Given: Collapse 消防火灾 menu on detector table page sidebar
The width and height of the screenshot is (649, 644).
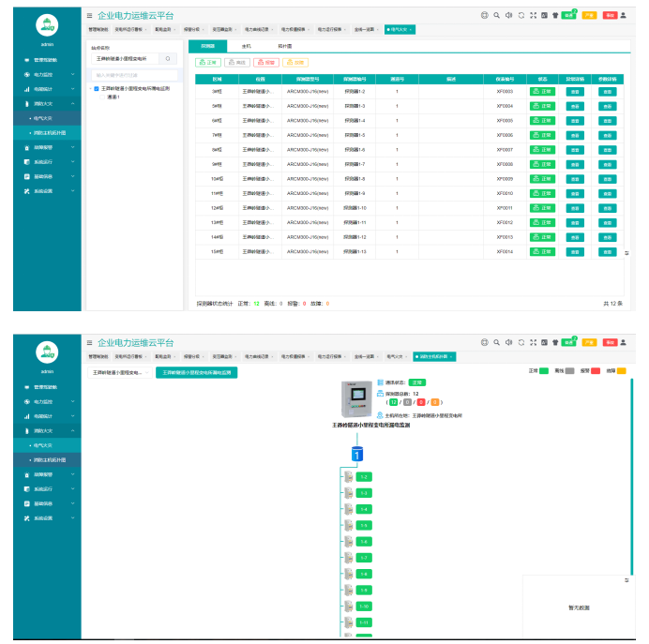Looking at the screenshot, I should 48,104.
